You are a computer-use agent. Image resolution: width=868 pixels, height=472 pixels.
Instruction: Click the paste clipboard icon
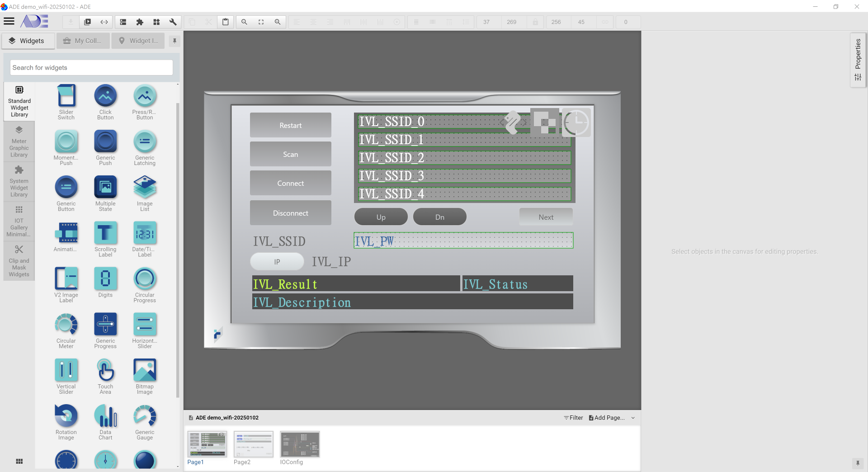pos(225,22)
